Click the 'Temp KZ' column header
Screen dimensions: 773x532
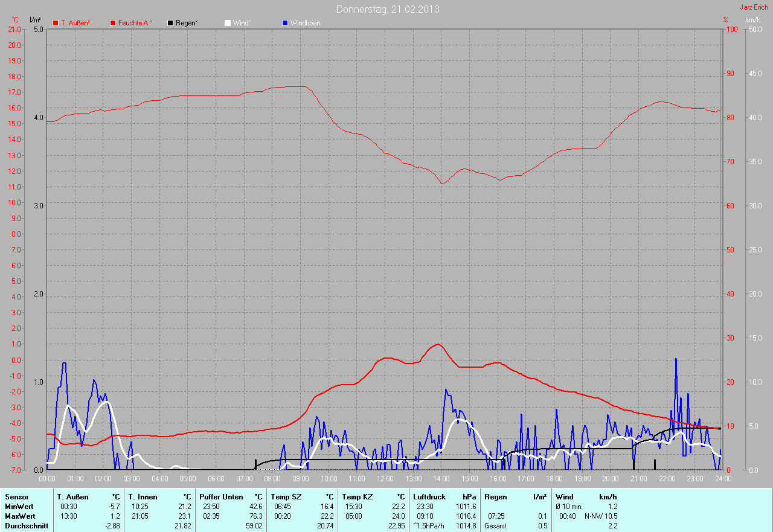pyautogui.click(x=358, y=497)
